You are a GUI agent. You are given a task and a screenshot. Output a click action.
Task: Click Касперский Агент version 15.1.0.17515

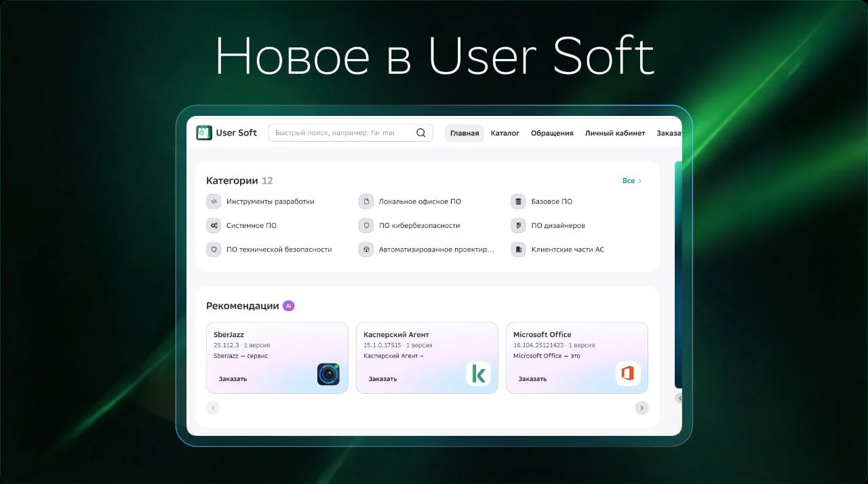(x=382, y=345)
